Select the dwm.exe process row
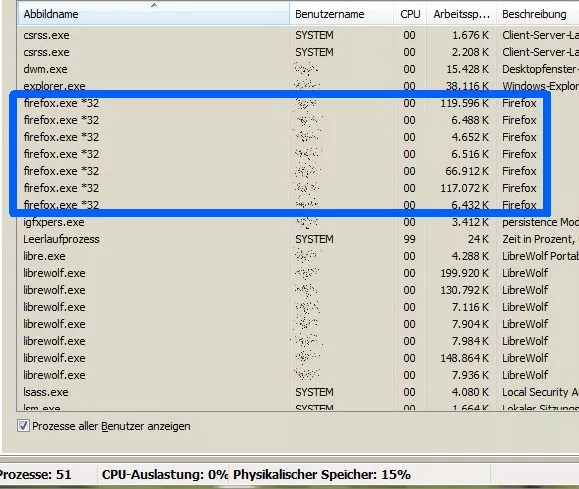 [298, 69]
